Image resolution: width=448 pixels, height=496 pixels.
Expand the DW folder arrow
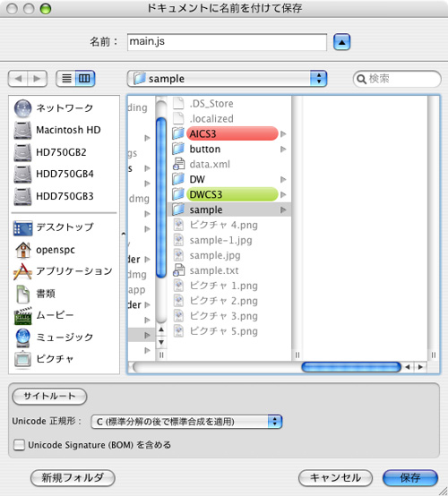pyautogui.click(x=283, y=179)
